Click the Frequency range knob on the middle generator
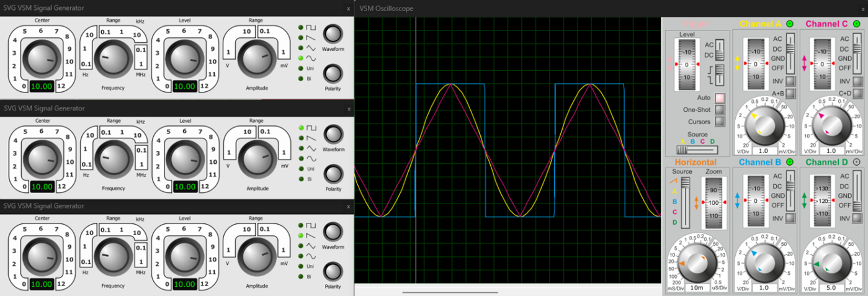 coord(114,159)
